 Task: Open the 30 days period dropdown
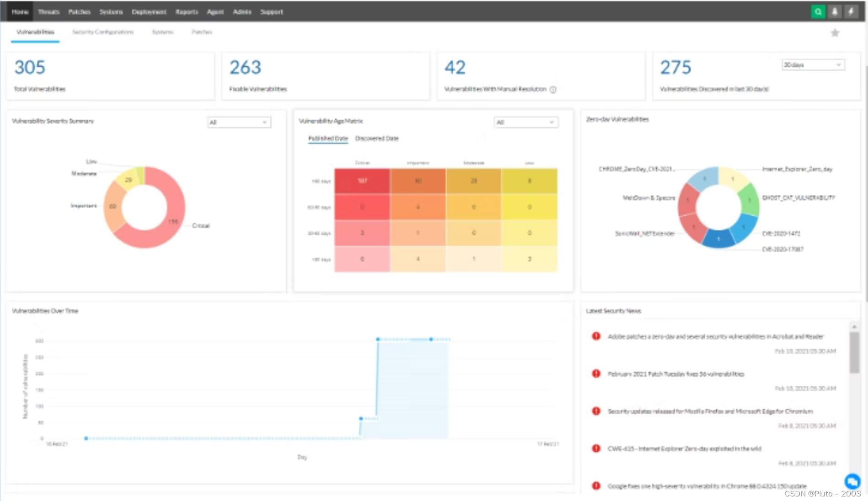tap(813, 65)
